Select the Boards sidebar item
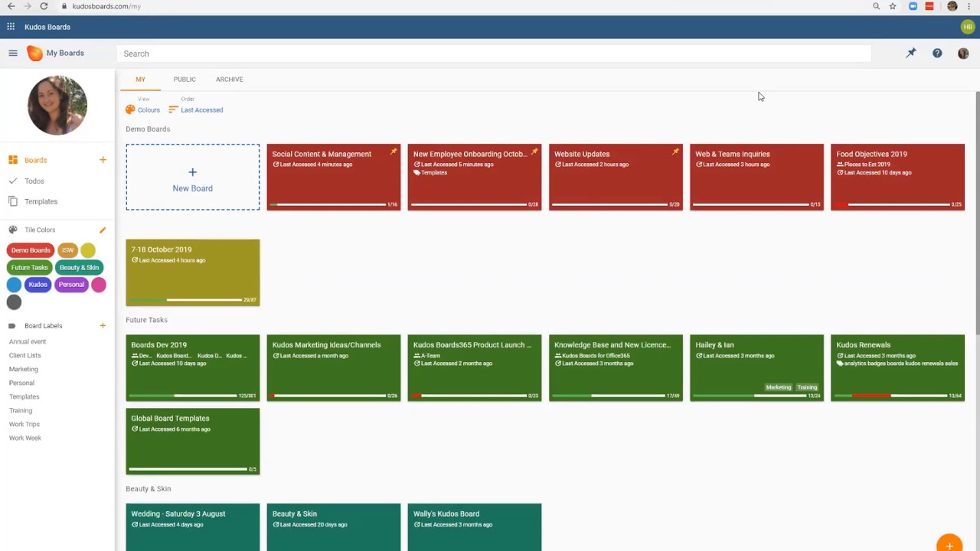980x551 pixels. (35, 160)
